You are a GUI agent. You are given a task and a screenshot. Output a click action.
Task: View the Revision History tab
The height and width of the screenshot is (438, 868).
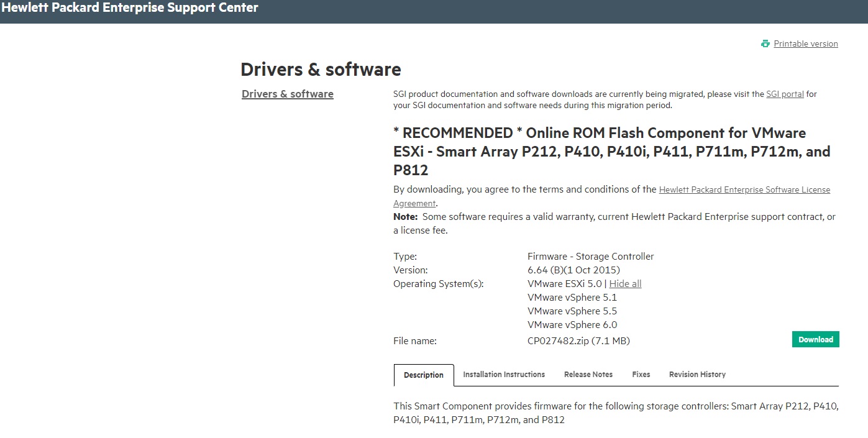pyautogui.click(x=697, y=375)
